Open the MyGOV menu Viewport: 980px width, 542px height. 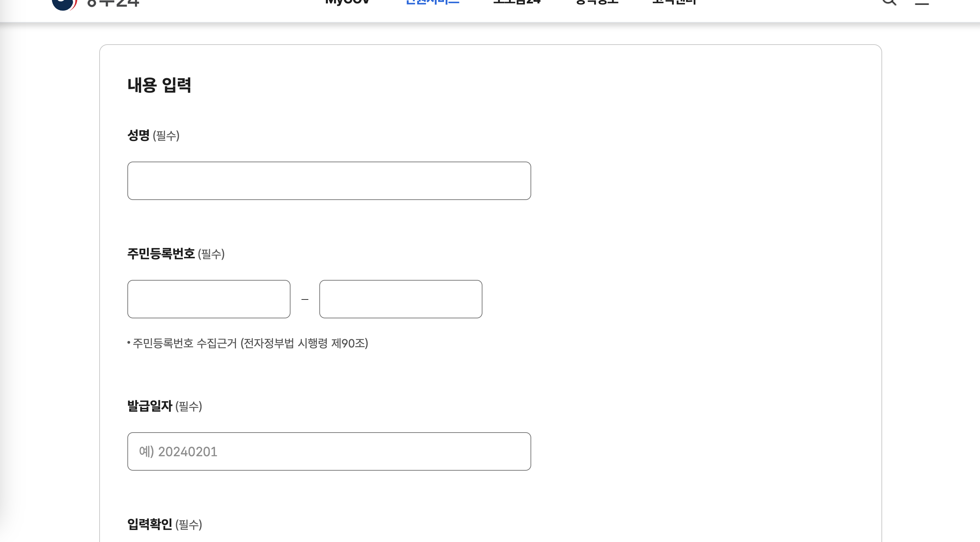click(x=347, y=2)
